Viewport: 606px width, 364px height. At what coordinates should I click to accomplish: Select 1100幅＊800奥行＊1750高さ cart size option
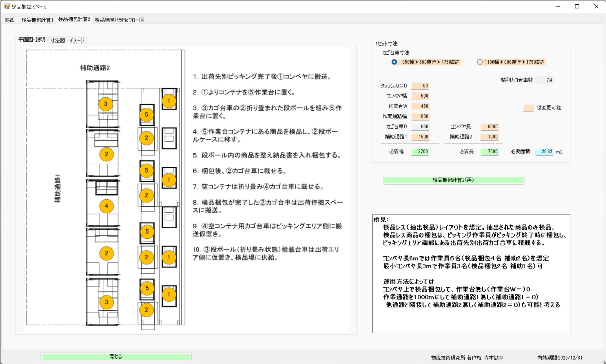[480, 62]
